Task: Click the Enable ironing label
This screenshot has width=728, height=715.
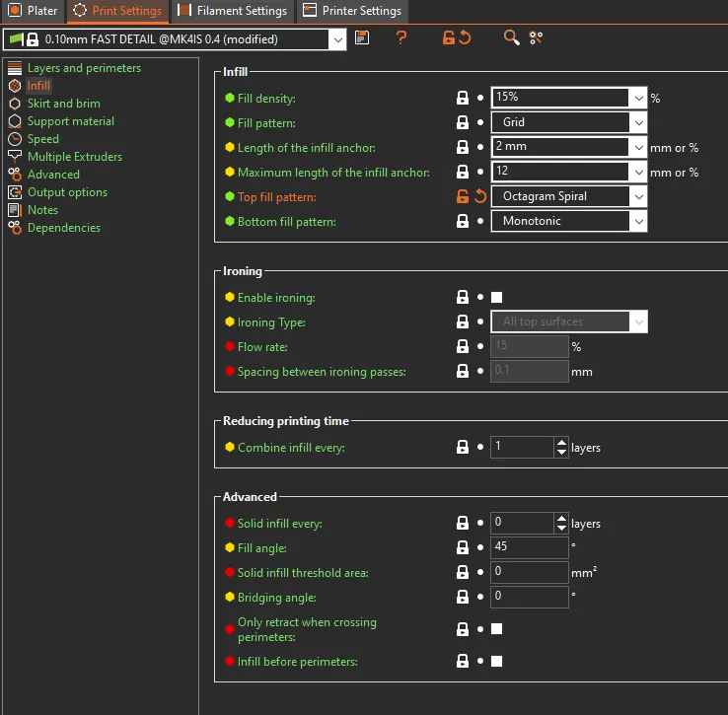Action: [x=276, y=298]
